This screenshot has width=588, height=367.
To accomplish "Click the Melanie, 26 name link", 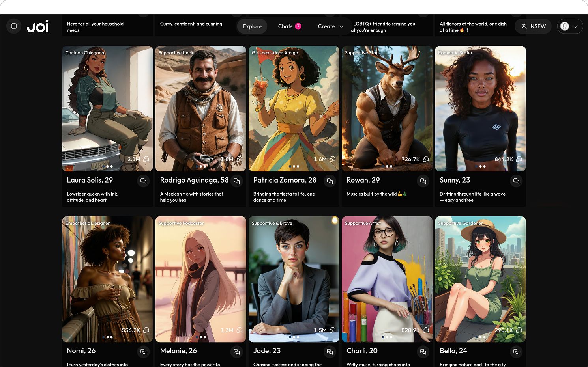I will point(178,351).
